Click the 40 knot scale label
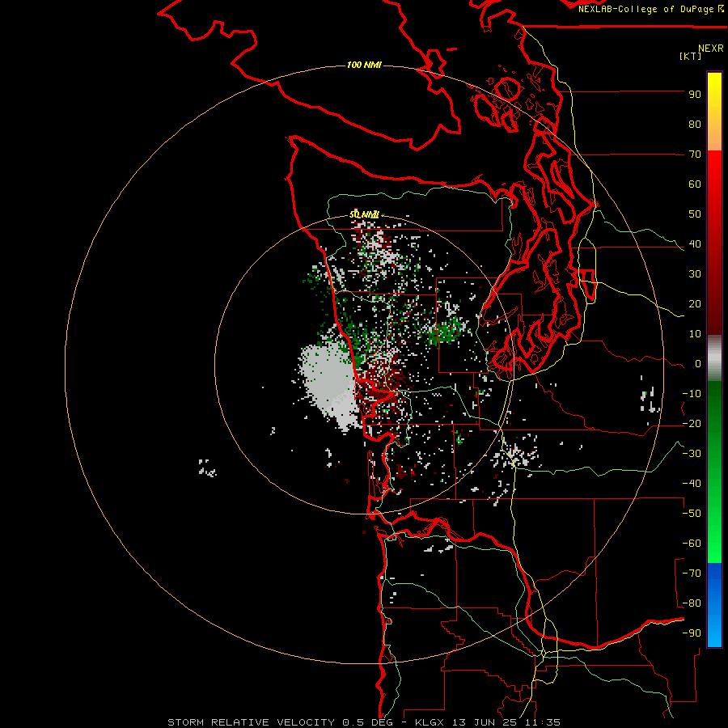728x728 pixels. coord(695,244)
